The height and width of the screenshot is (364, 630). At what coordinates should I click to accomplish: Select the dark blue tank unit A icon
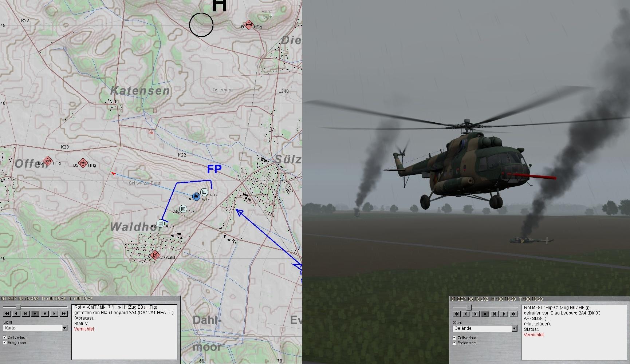[196, 197]
